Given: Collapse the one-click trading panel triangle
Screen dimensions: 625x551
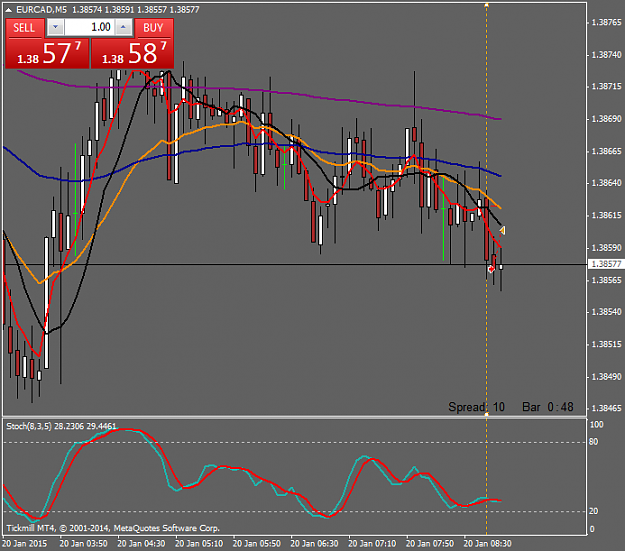Looking at the screenshot, I should tap(8, 10).
